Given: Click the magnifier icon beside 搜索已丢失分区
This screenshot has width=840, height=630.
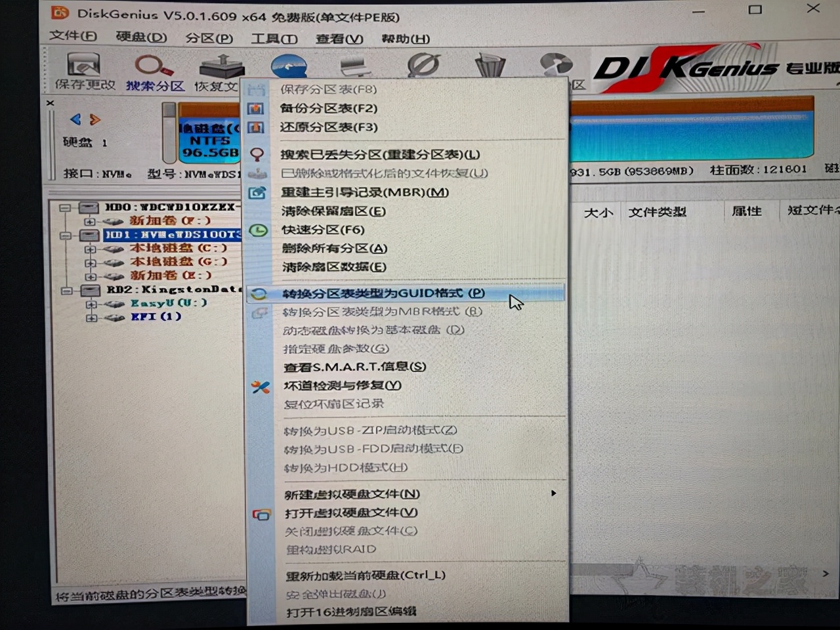Looking at the screenshot, I should tap(258, 155).
